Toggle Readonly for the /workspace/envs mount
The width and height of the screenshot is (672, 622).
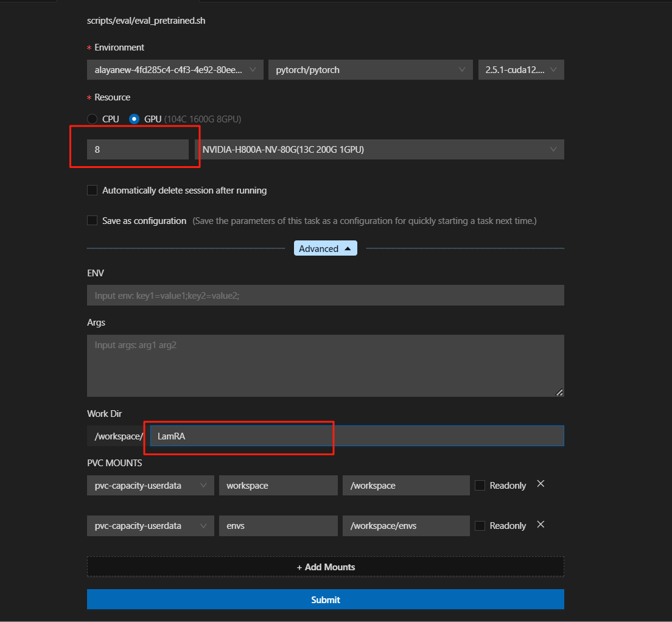480,526
